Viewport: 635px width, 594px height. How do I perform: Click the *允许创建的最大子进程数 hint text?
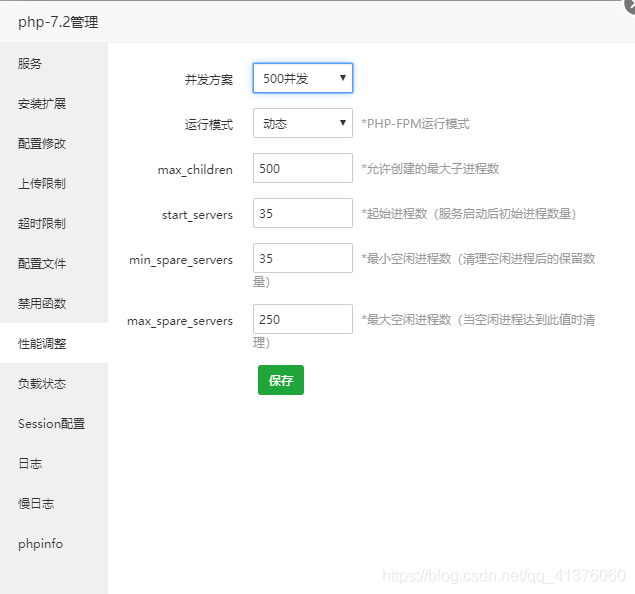430,168
